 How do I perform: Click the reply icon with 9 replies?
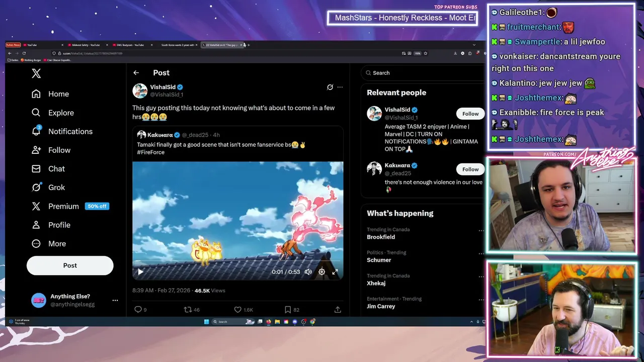[138, 310]
